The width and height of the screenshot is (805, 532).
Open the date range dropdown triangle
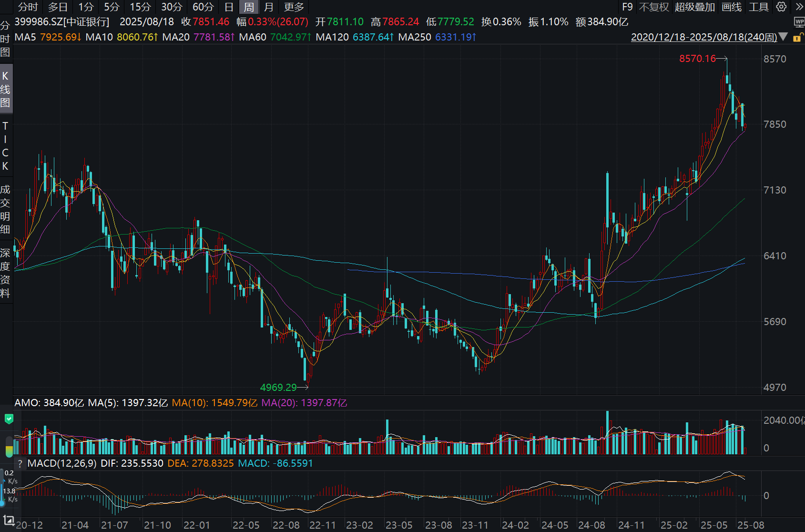point(783,37)
